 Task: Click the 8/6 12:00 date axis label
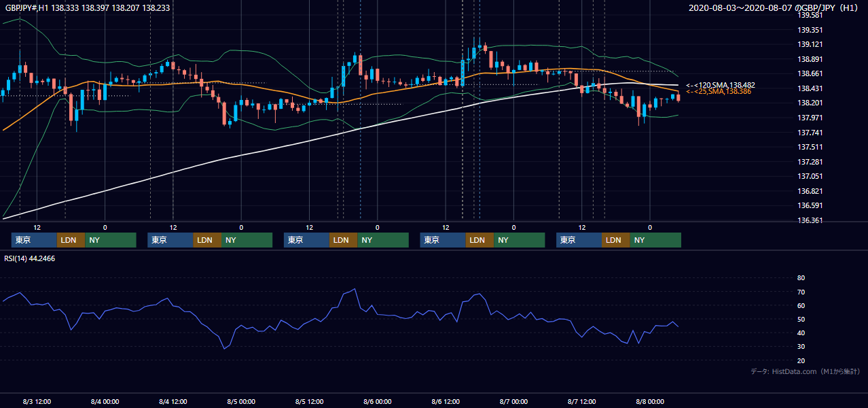[446, 401]
